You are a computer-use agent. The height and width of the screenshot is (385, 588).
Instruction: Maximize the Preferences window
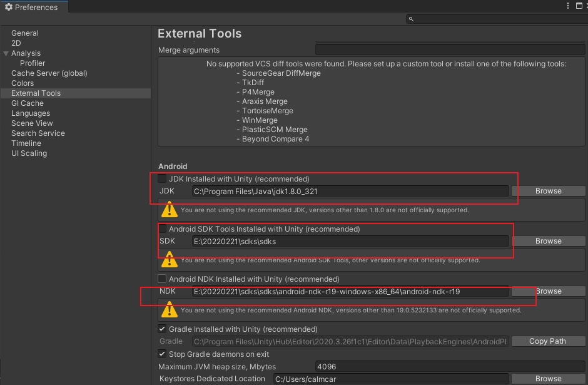[579, 6]
